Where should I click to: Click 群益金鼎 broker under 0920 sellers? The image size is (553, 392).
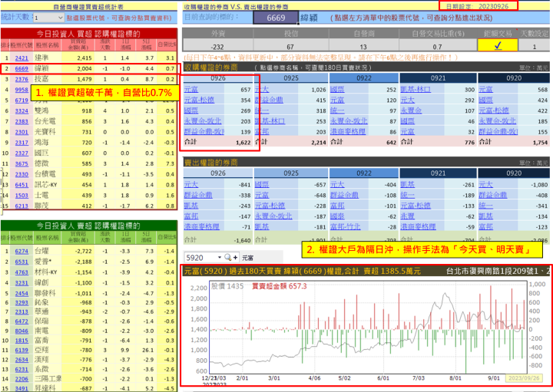[x=492, y=195]
